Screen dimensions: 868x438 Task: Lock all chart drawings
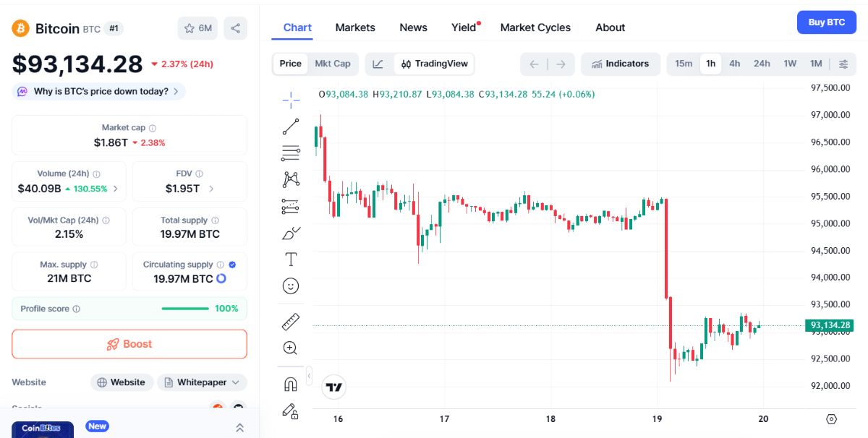[x=290, y=411]
